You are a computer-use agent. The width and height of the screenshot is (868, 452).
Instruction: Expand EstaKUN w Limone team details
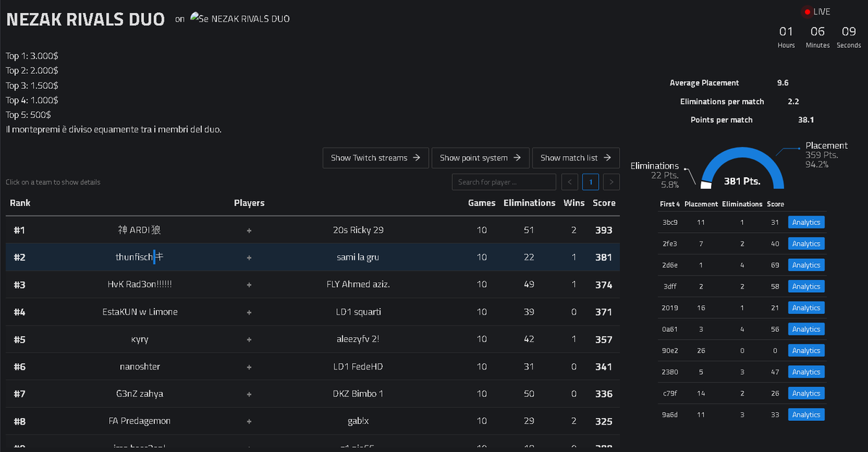[312, 312]
